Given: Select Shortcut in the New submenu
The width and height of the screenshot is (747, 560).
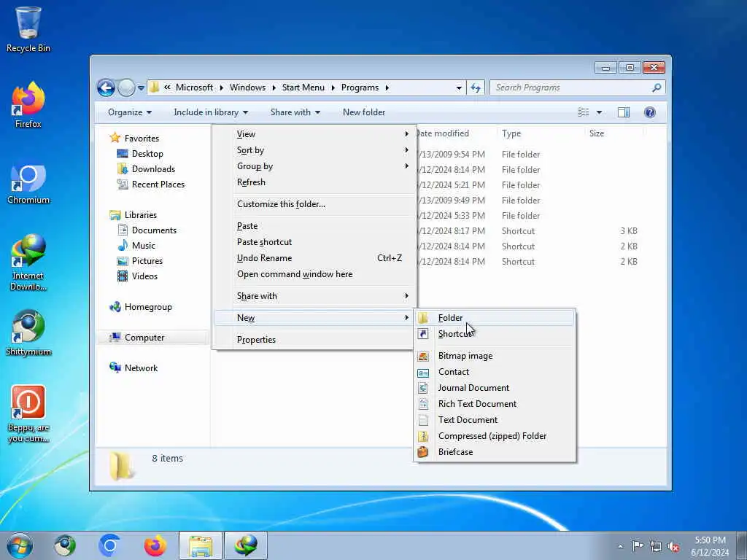Looking at the screenshot, I should [495, 334].
